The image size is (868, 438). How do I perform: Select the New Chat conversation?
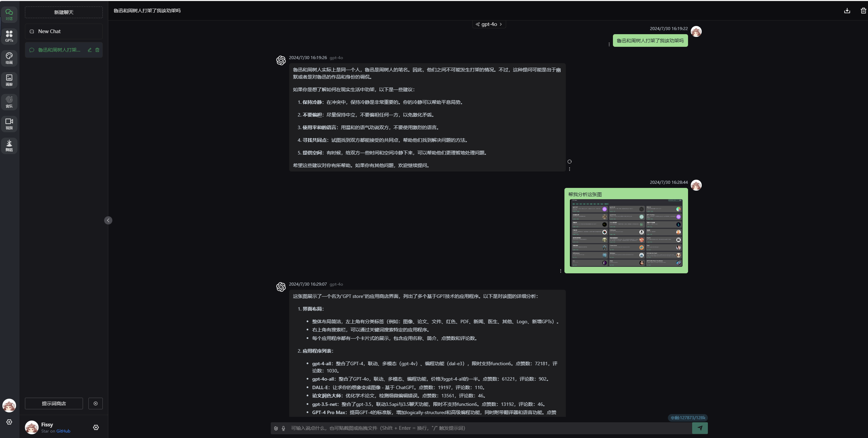[64, 31]
